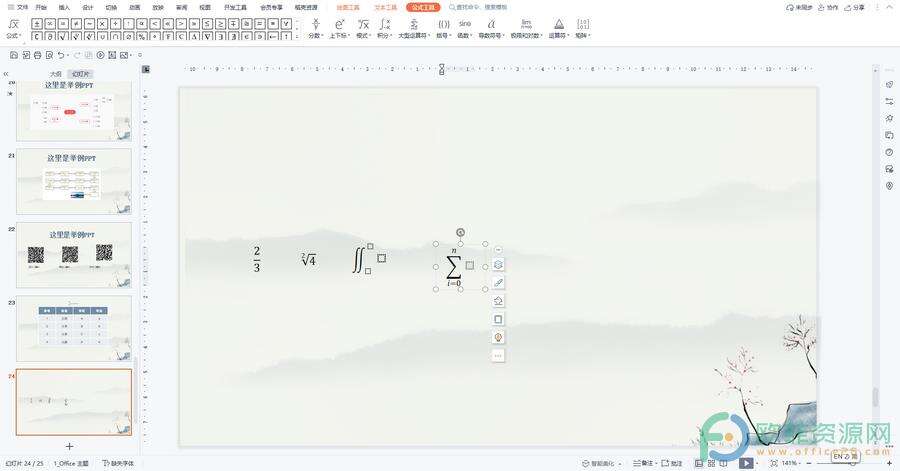Viewport: 900px width, 471px height.
Task: Open the 极限和对数 limit and log dropdown
Action: click(526, 29)
